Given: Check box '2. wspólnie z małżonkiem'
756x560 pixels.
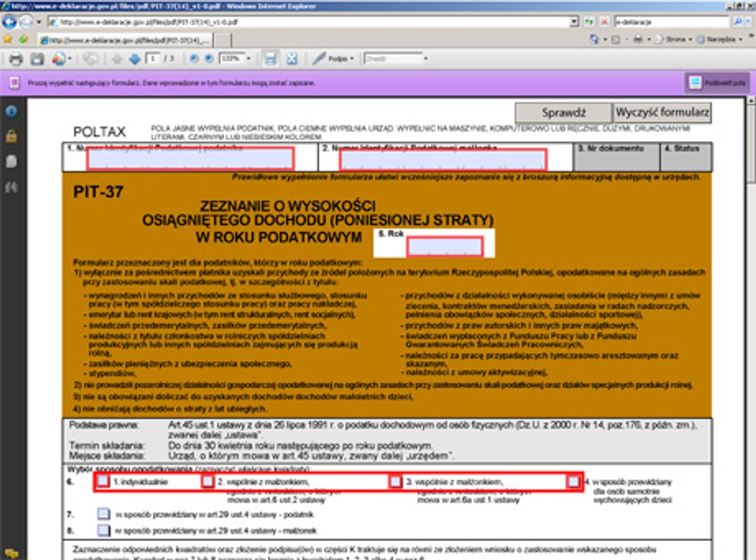Looking at the screenshot, I should tap(208, 481).
